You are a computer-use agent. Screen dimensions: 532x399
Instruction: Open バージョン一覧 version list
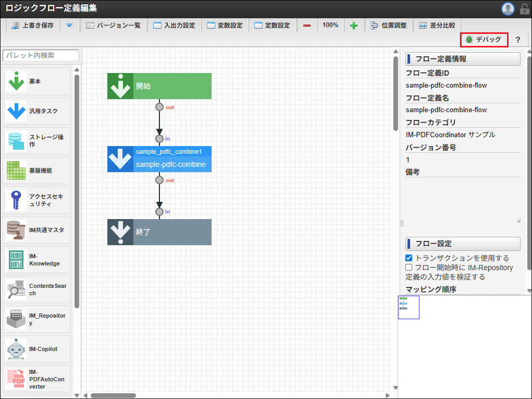coord(113,26)
